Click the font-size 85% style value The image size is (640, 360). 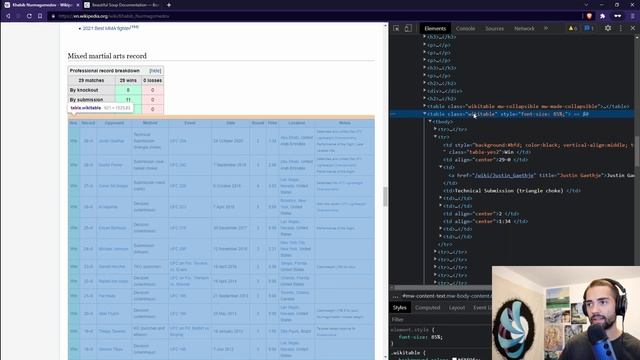click(x=437, y=337)
